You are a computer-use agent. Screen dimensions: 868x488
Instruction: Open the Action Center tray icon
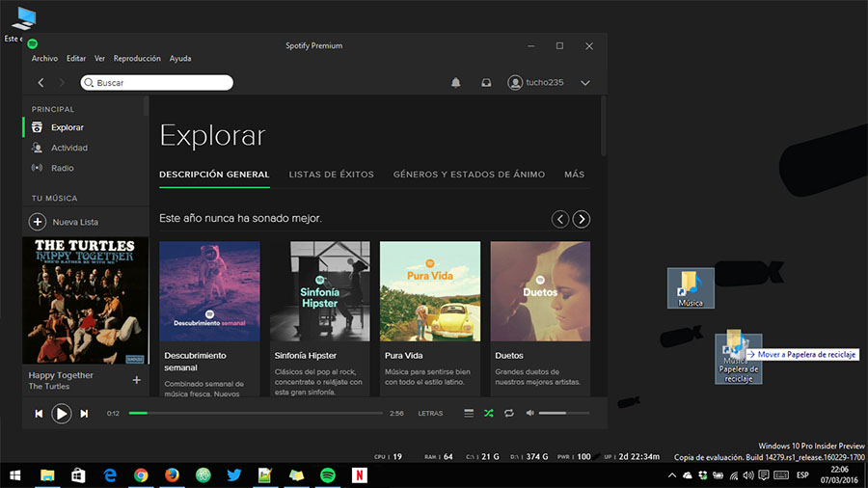(764, 475)
